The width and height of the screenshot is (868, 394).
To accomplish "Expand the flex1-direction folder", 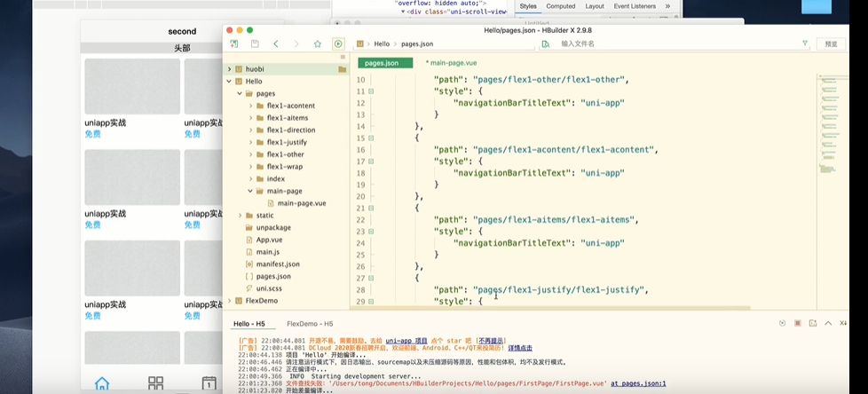I will (251, 130).
